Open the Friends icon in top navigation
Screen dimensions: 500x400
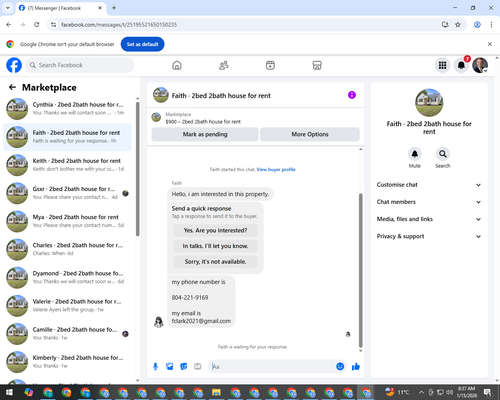click(x=224, y=65)
